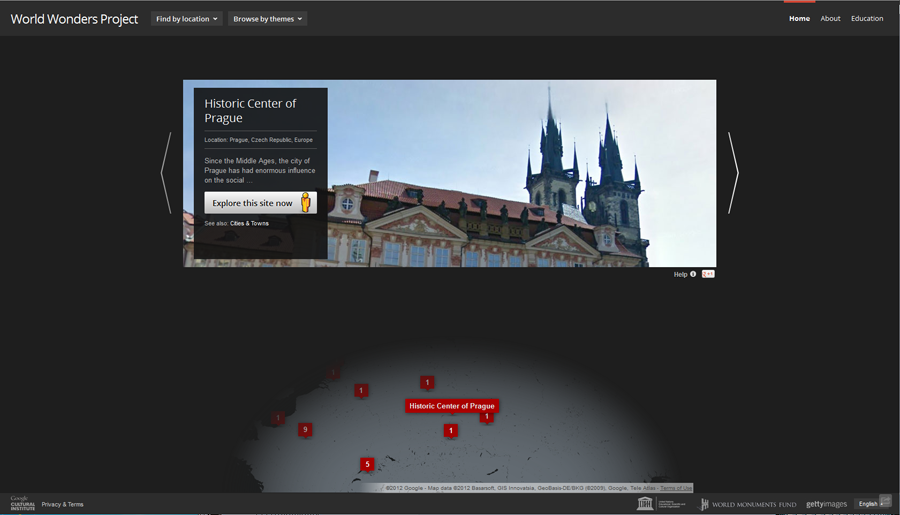The width and height of the screenshot is (900, 515).
Task: Click the Historic Center of Prague map label
Action: pyautogui.click(x=452, y=406)
